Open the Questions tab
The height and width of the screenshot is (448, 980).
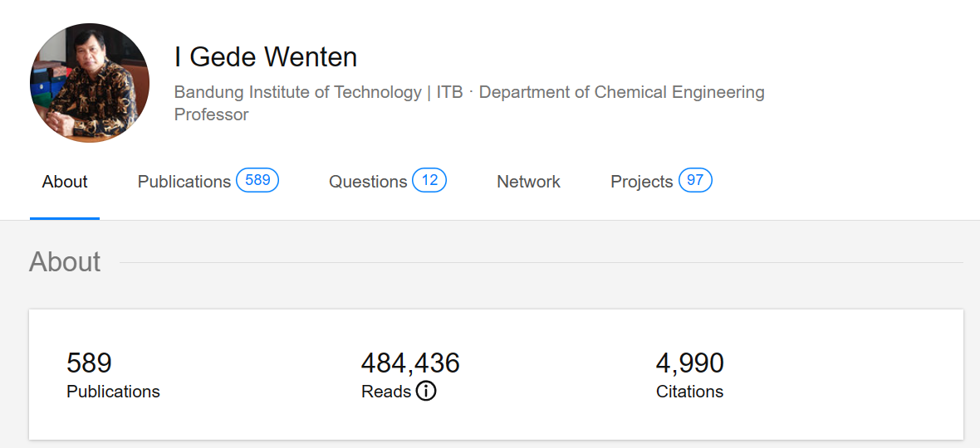[368, 182]
